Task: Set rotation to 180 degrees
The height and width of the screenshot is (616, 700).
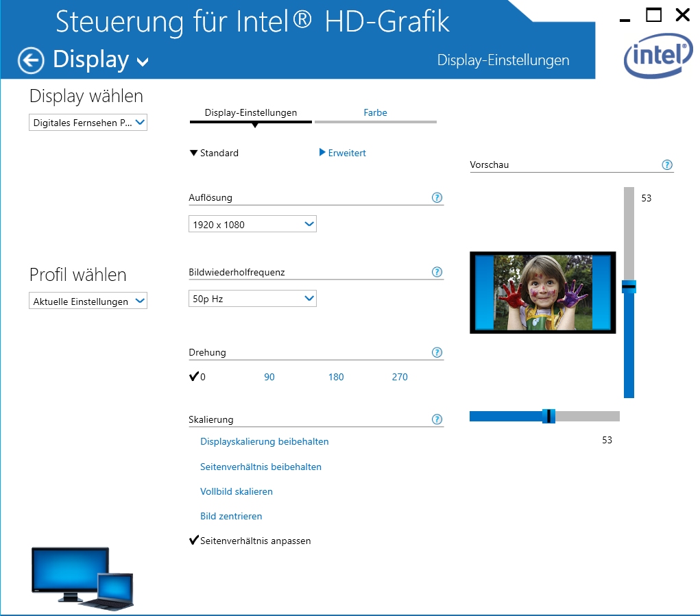Action: pos(336,377)
